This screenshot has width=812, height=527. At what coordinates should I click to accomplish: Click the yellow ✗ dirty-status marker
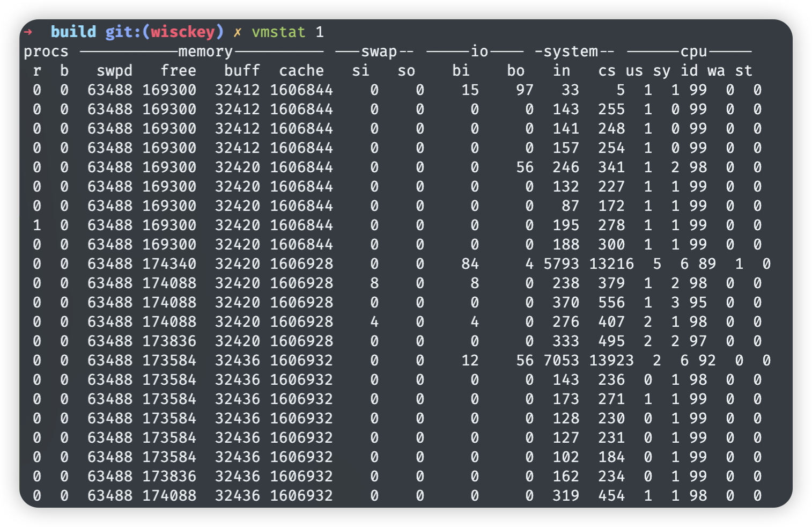(238, 33)
